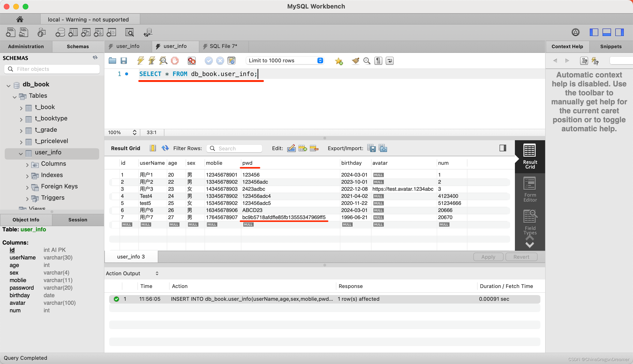Open the Snippets tab

click(611, 47)
